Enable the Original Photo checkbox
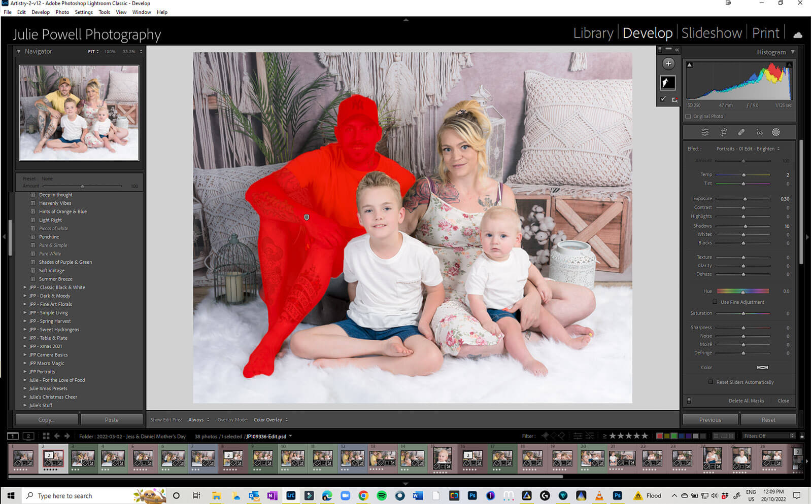The image size is (812, 504). tap(689, 117)
